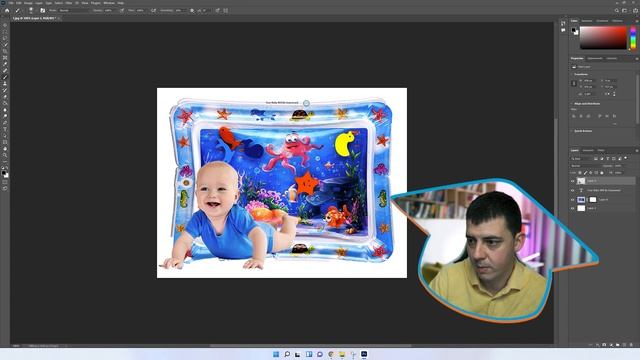Collapse the Transform section
640x360 pixels.
572,74
